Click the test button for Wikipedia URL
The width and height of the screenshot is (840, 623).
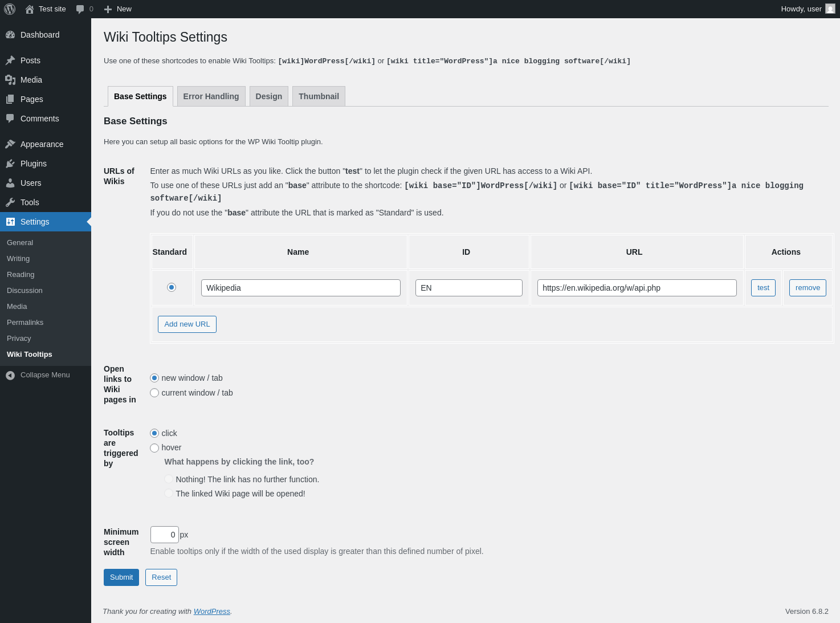(763, 288)
